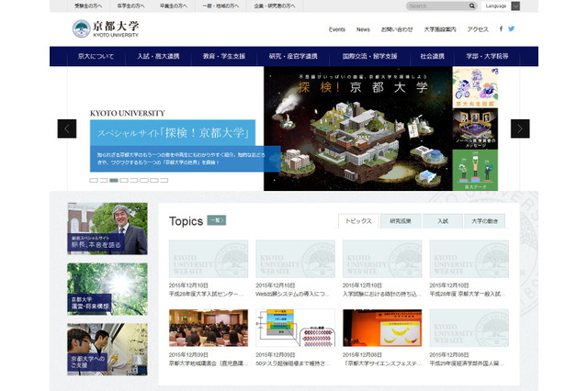Open the アクセス link
Viewport: 588px width, 391px height.
click(x=478, y=29)
